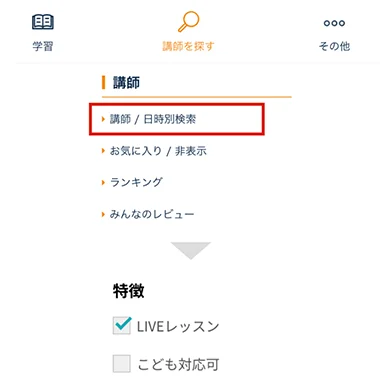The height and width of the screenshot is (385, 380).
Task: Switch to 講師を探す tab label
Action: click(x=188, y=46)
